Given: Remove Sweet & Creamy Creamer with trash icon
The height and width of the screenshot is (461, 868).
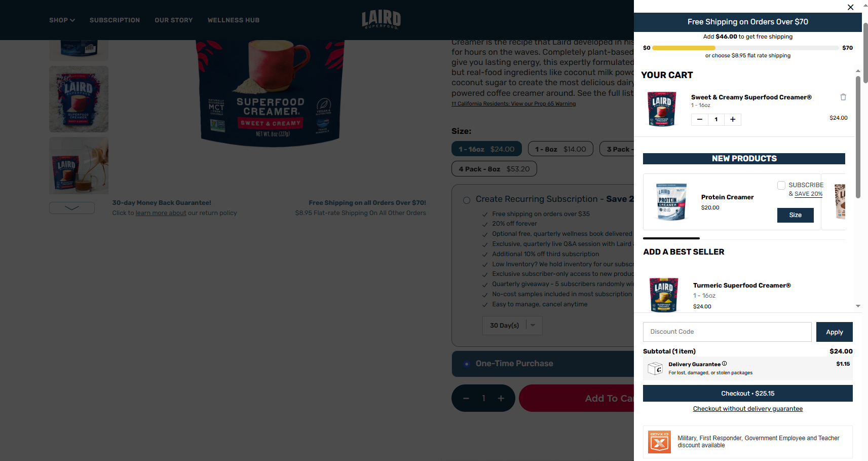Looking at the screenshot, I should [x=843, y=97].
